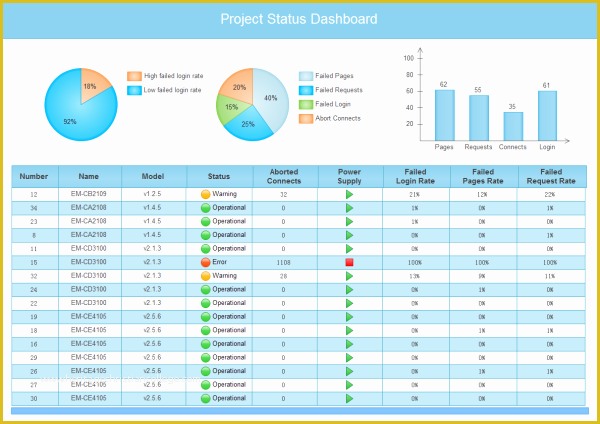Click the red power supply stop square in row 15
Image resolution: width=600 pixels, height=424 pixels.
tap(349, 262)
